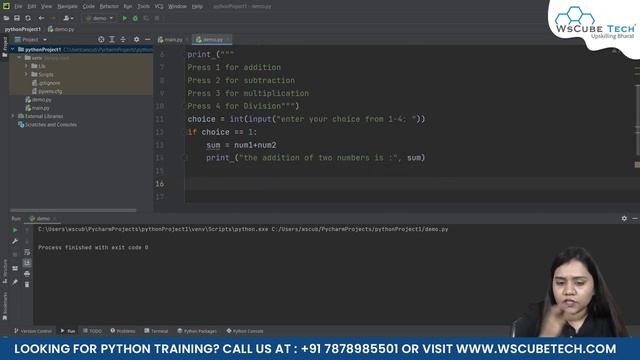The width and height of the screenshot is (640, 360).
Task: Toggle Pin Tab in Run panel
Action: (x=15, y=282)
